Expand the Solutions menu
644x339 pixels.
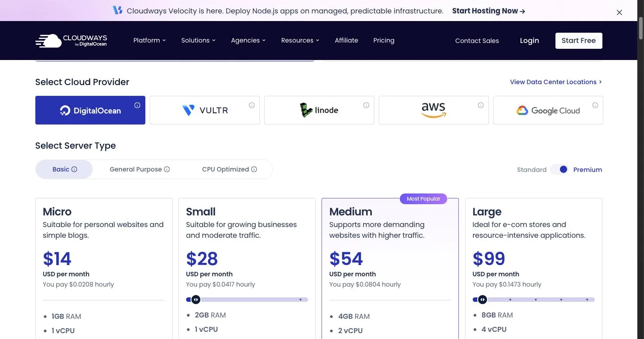[x=198, y=40]
